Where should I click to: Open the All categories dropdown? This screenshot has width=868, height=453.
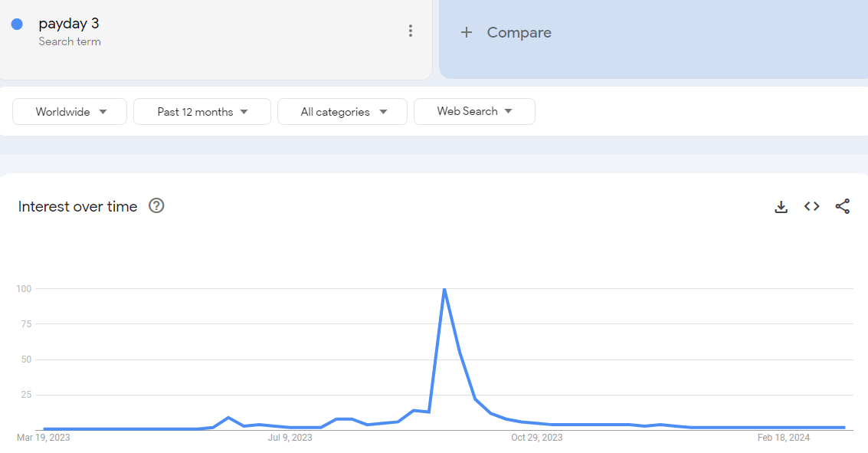(x=342, y=112)
